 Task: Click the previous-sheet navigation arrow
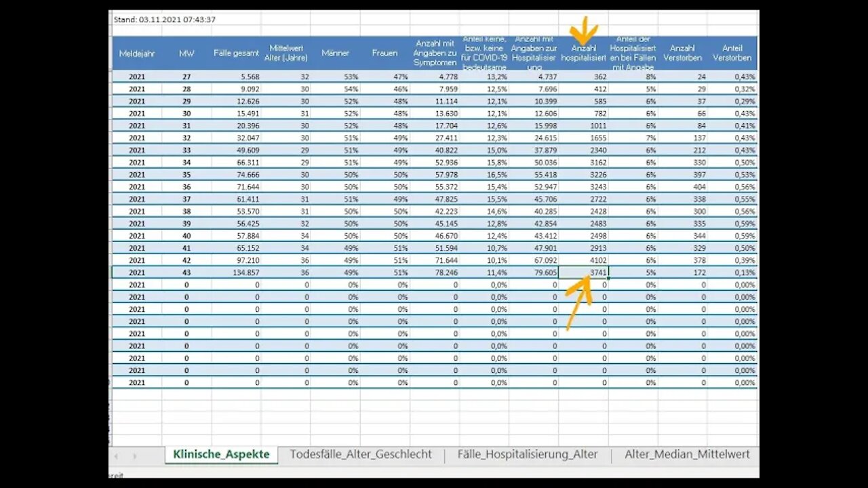pyautogui.click(x=117, y=456)
